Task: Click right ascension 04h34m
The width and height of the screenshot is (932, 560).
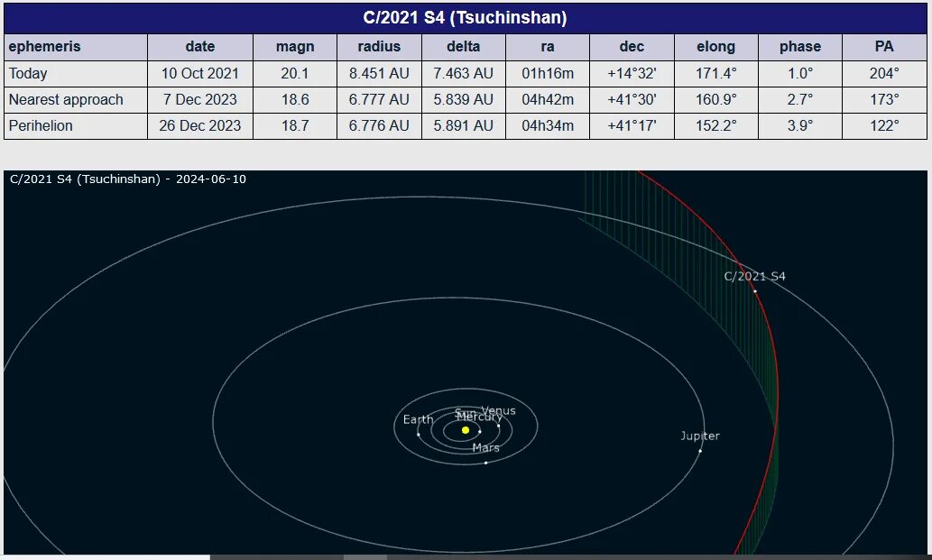Action: coord(548,125)
